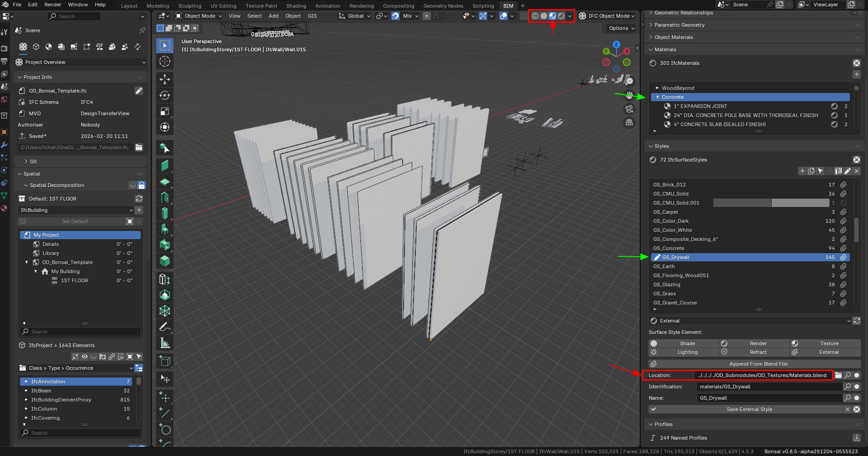The height and width of the screenshot is (456, 868).
Task: Collapse the Concrete material category
Action: (x=657, y=97)
